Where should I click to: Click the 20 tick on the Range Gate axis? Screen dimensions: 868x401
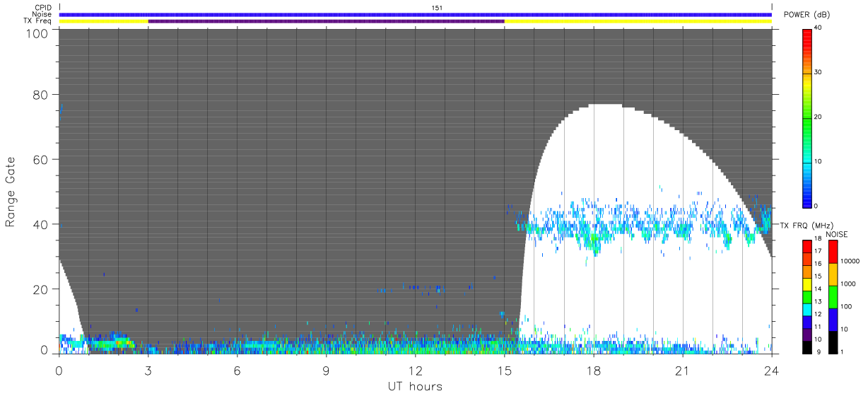coord(41,289)
